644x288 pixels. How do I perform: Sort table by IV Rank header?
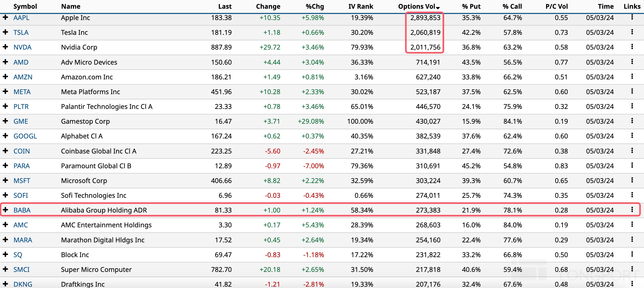[360, 6]
